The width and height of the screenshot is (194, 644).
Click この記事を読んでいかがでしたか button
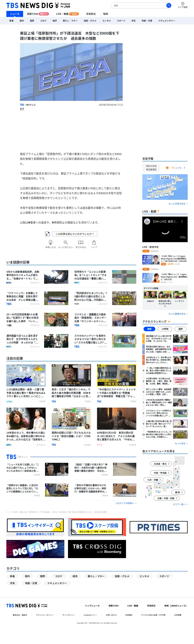75,234
